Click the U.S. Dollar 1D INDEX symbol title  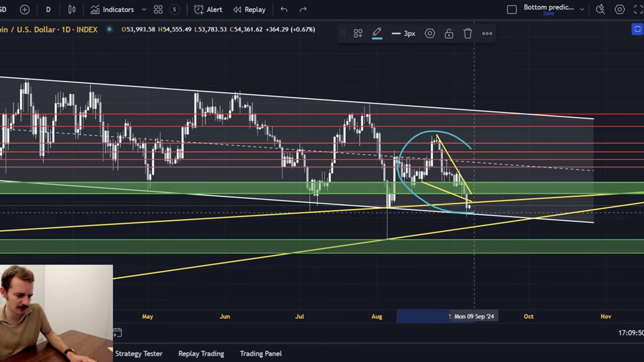click(49, 30)
